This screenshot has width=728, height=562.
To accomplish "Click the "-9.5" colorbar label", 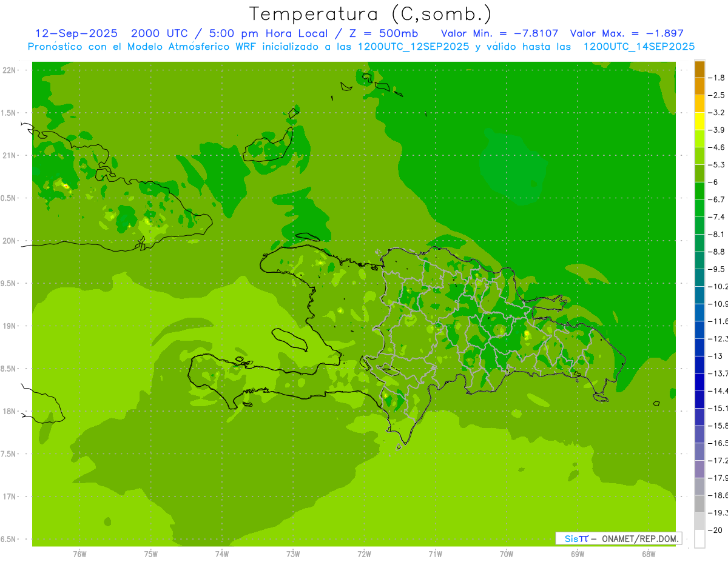I will (x=717, y=269).
